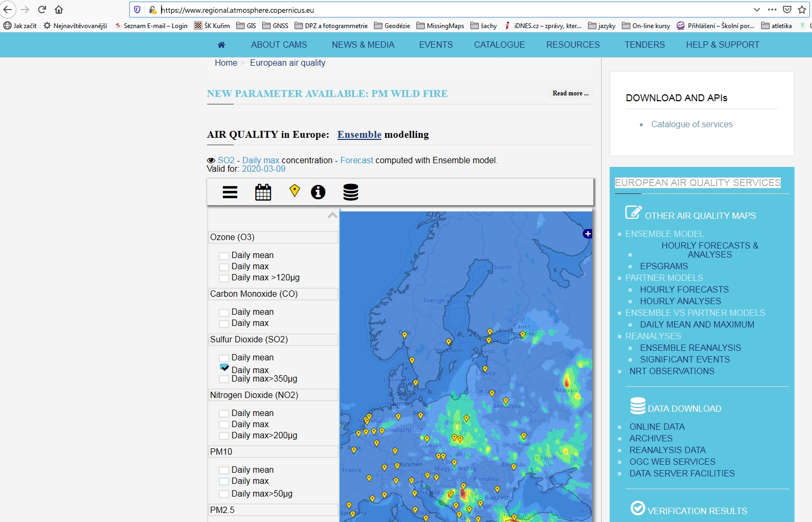Image resolution: width=812 pixels, height=522 pixels.
Task: Check Carbon Monoxide Daily max checkbox
Action: tap(224, 324)
